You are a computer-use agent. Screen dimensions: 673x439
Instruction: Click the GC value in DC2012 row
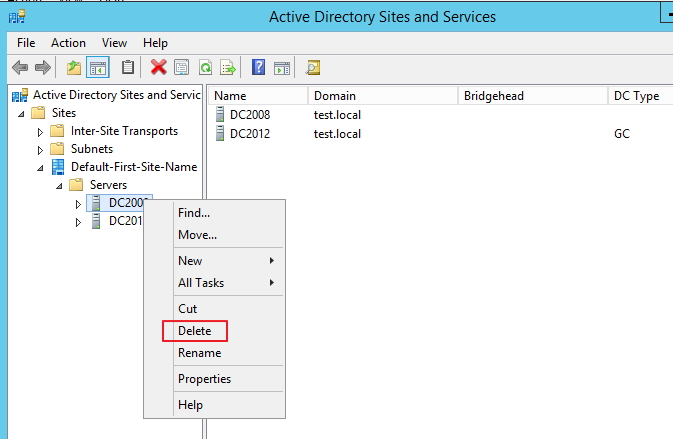[621, 133]
